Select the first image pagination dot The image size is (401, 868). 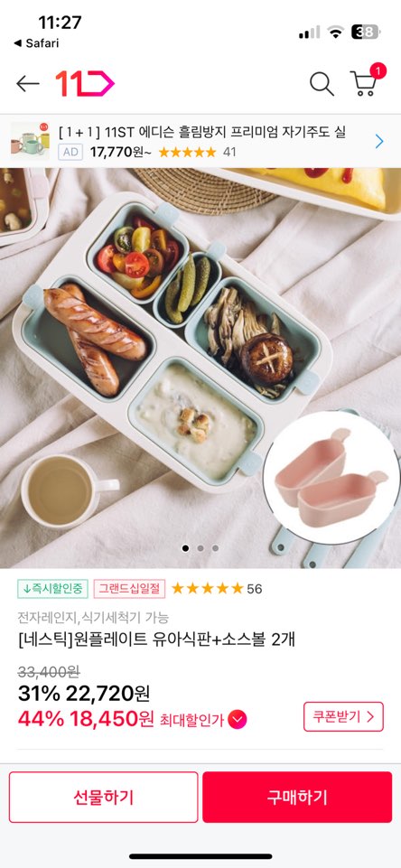pyautogui.click(x=185, y=548)
